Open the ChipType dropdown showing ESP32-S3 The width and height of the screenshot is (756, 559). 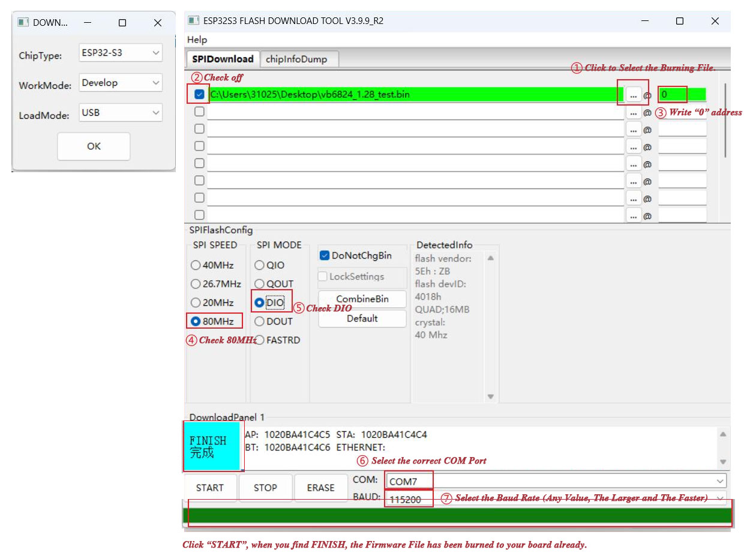point(121,53)
